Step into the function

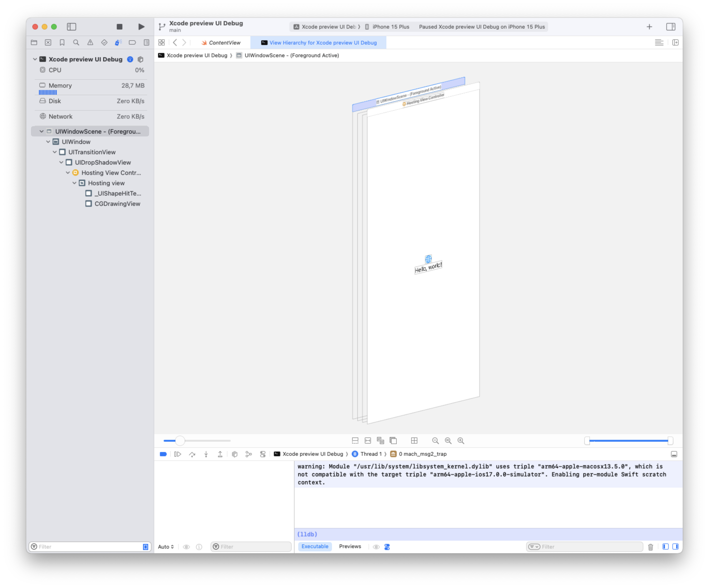[206, 454]
